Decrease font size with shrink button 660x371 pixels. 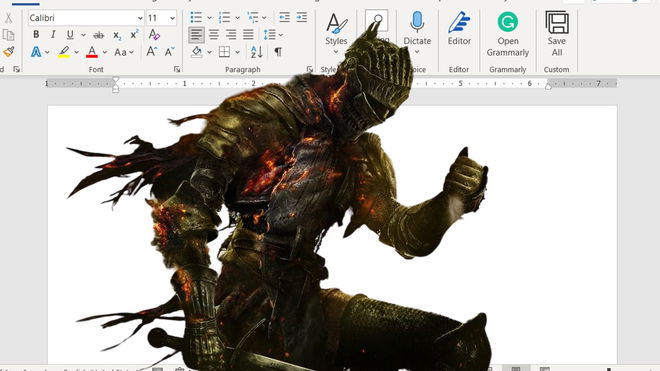170,52
